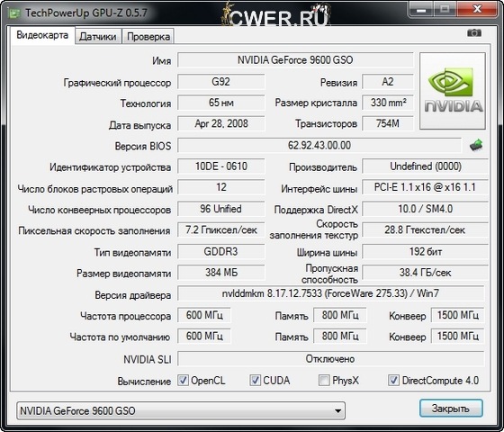
Task: Toggle the OpenCL checkbox
Action: click(184, 380)
